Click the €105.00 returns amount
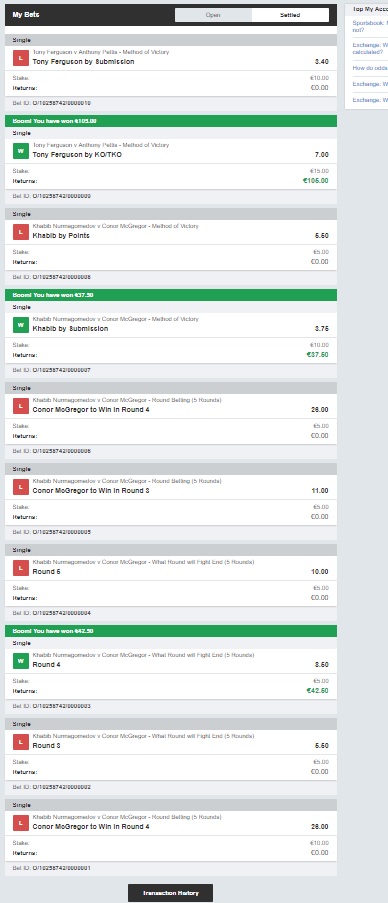 point(316,181)
